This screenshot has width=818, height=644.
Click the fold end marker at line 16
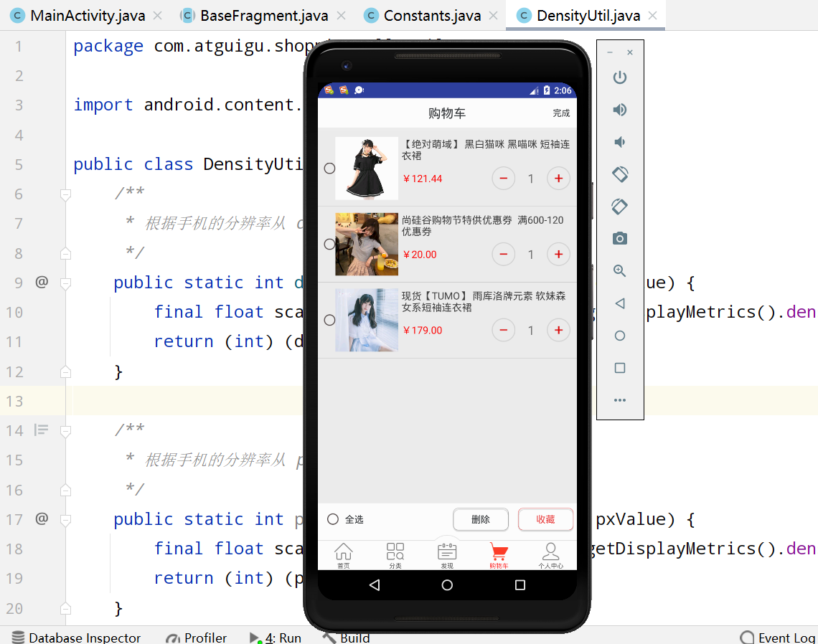tap(65, 490)
